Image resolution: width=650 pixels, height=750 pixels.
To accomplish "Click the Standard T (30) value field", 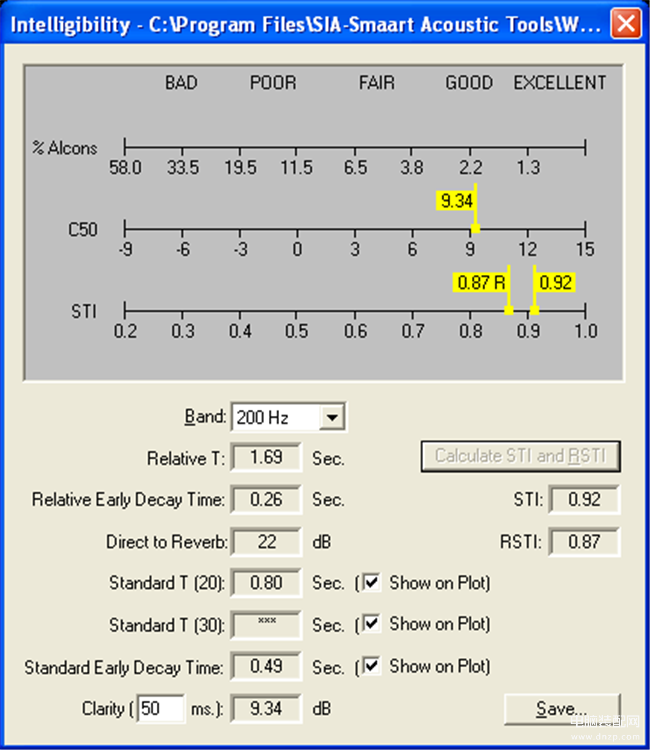I will [266, 625].
